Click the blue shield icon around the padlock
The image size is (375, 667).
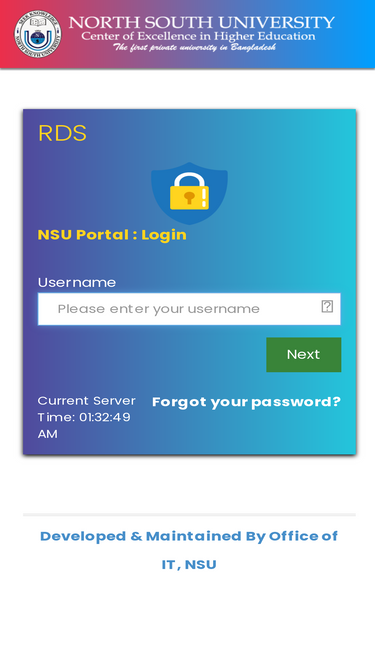(189, 193)
